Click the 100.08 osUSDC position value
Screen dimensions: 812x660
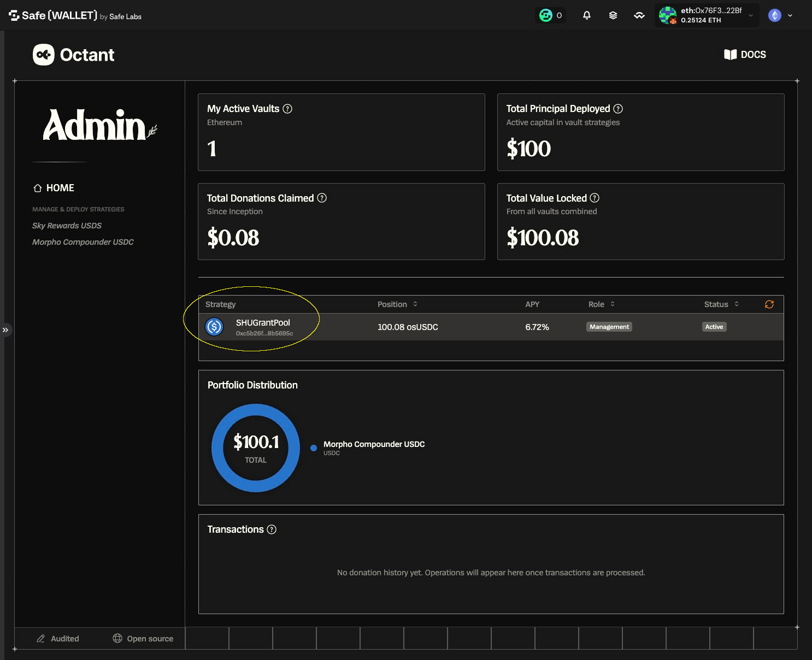point(408,327)
